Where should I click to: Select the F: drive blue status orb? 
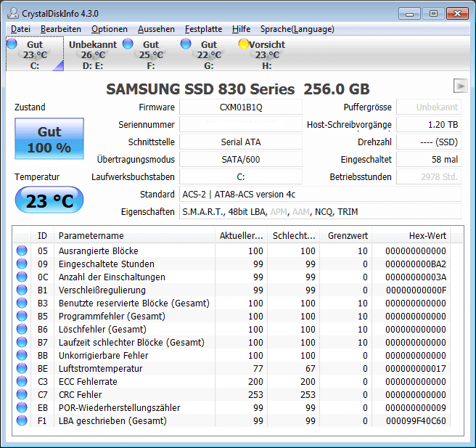pyautogui.click(x=128, y=44)
